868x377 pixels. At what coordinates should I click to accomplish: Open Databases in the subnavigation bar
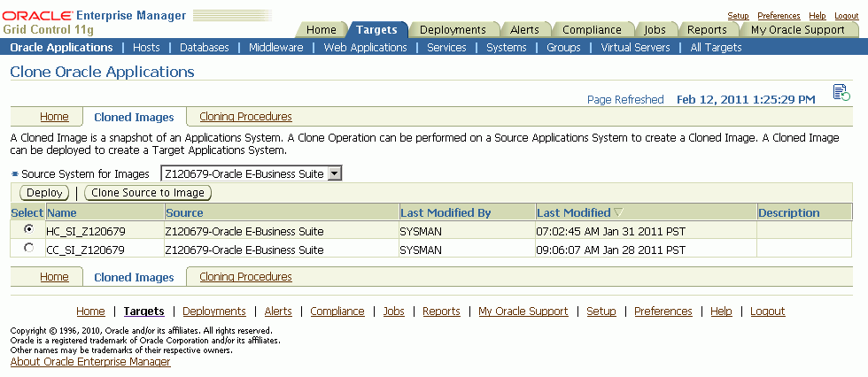pos(205,48)
